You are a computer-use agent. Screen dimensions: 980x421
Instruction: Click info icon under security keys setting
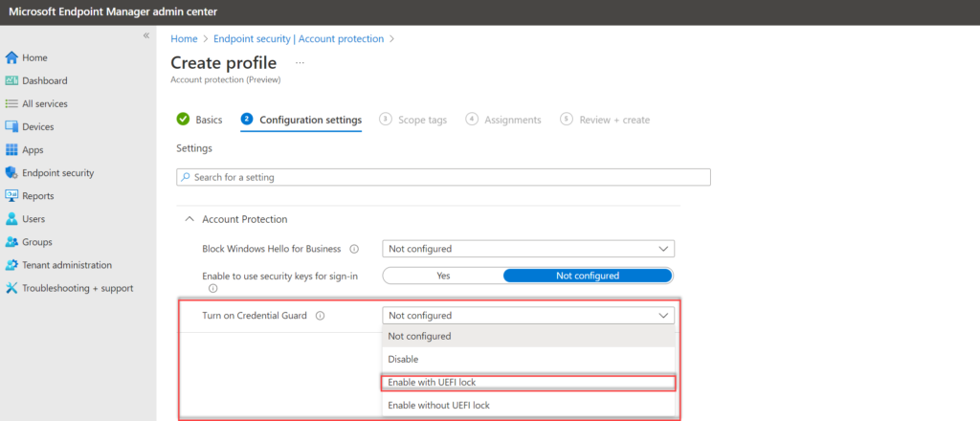tap(212, 289)
